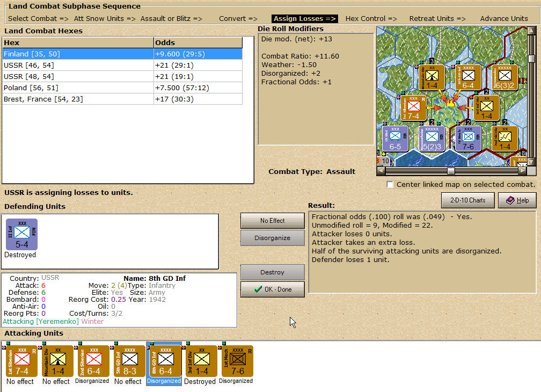541x392 pixels.
Task: Click the Retreat Units subphase label
Action: pyautogui.click(x=437, y=19)
